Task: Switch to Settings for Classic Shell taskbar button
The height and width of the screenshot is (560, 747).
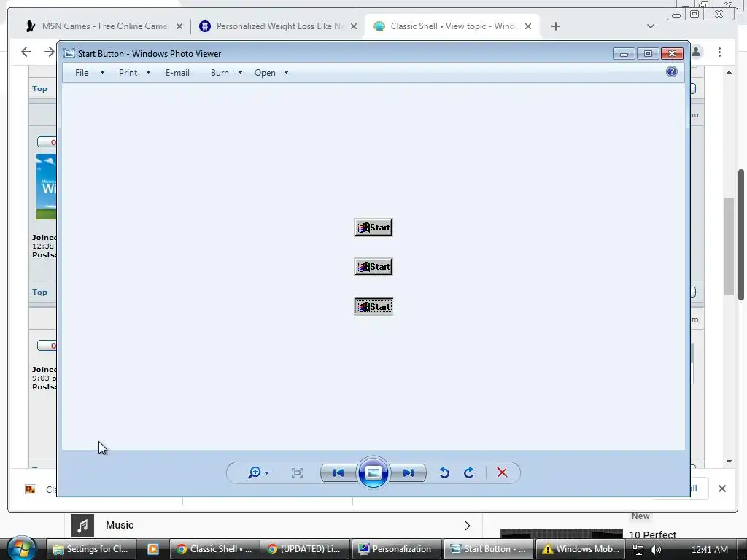Action: pos(91,549)
